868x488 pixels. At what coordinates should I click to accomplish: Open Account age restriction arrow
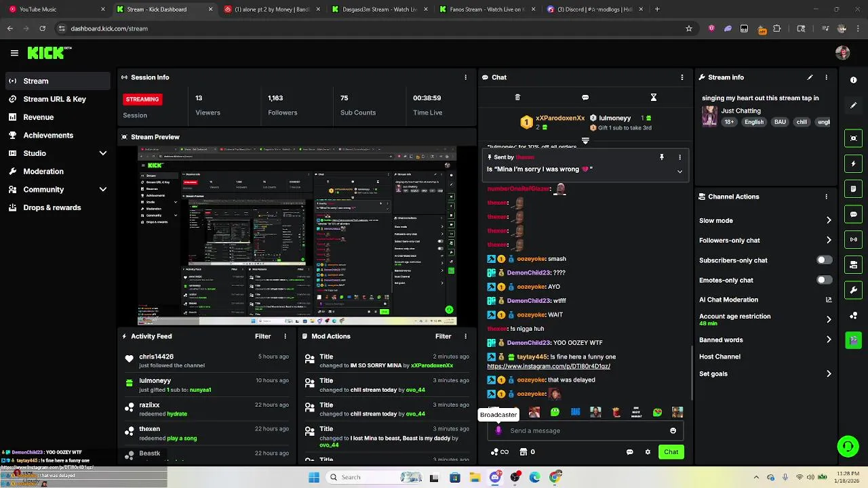click(829, 319)
